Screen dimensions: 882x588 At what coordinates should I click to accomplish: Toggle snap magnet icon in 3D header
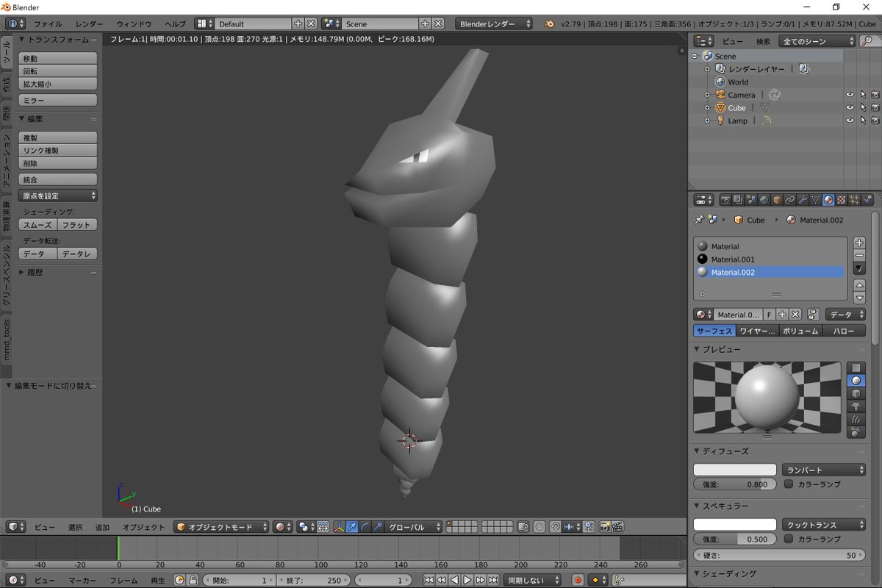[555, 527]
